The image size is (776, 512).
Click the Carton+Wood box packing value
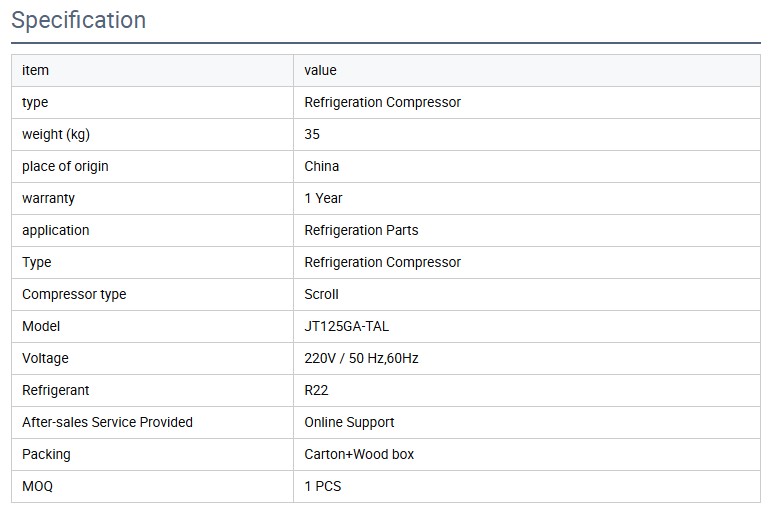pyautogui.click(x=359, y=454)
